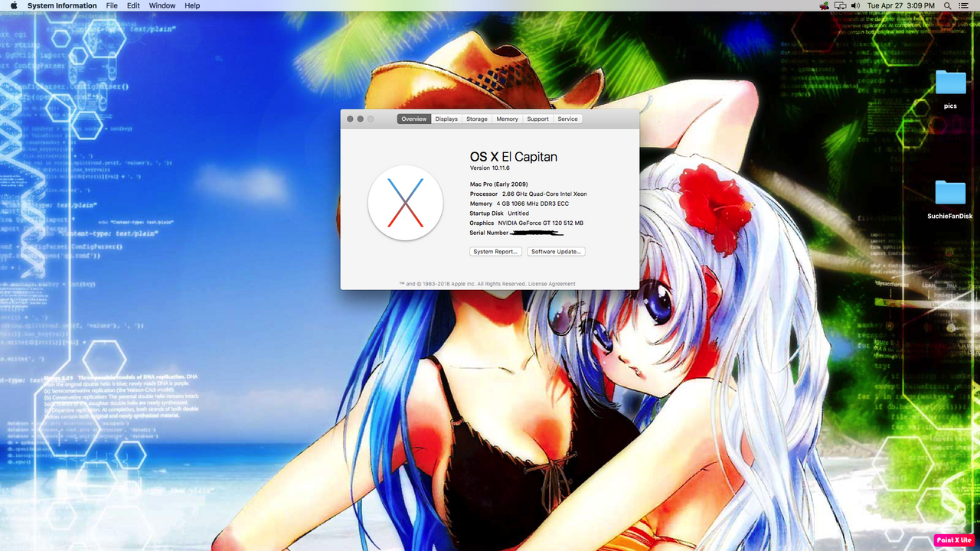
Task: Click the volume speaker icon
Action: pos(855,5)
